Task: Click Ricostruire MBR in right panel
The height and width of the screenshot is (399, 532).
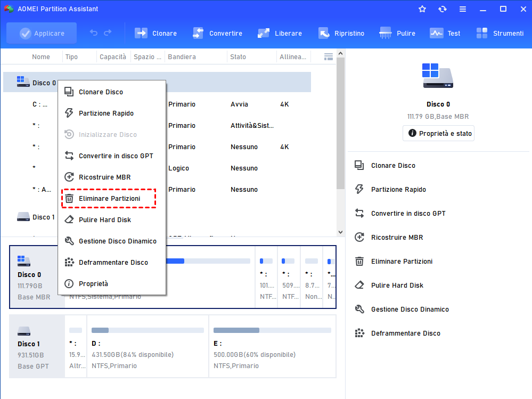Action: (x=397, y=238)
